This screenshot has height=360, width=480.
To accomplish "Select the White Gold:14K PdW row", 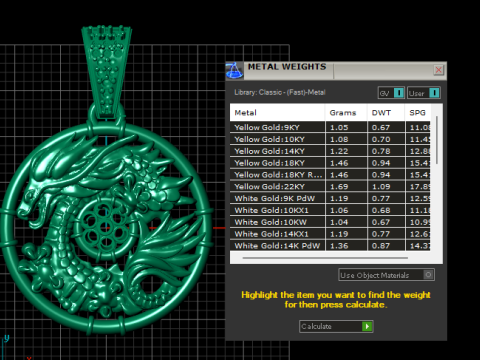I will (x=330, y=246).
